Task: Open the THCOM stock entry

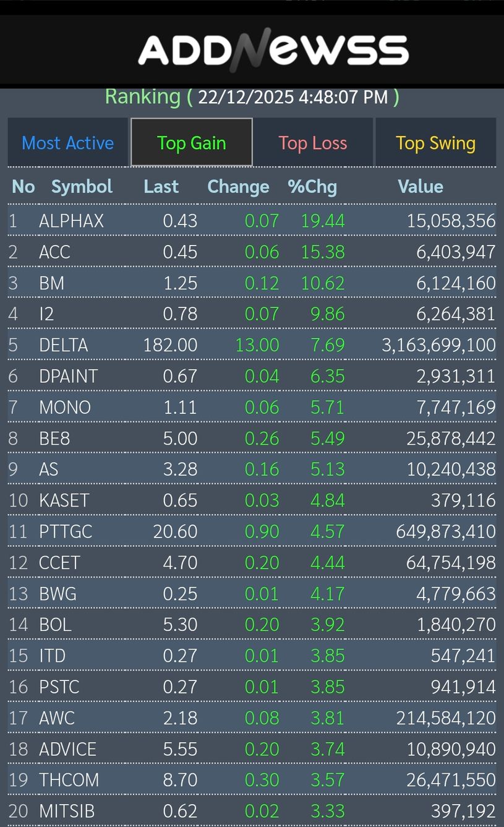Action: pyautogui.click(x=69, y=780)
